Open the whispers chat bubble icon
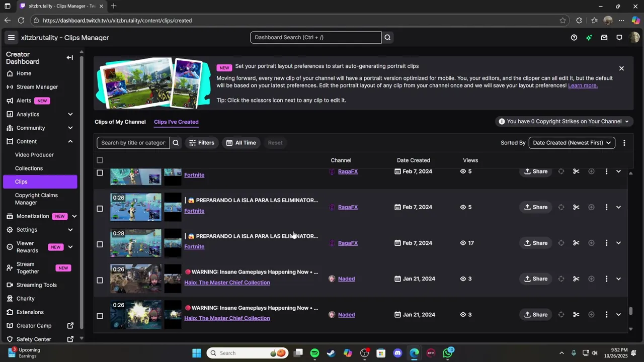This screenshot has height=362, width=644. coord(619,38)
